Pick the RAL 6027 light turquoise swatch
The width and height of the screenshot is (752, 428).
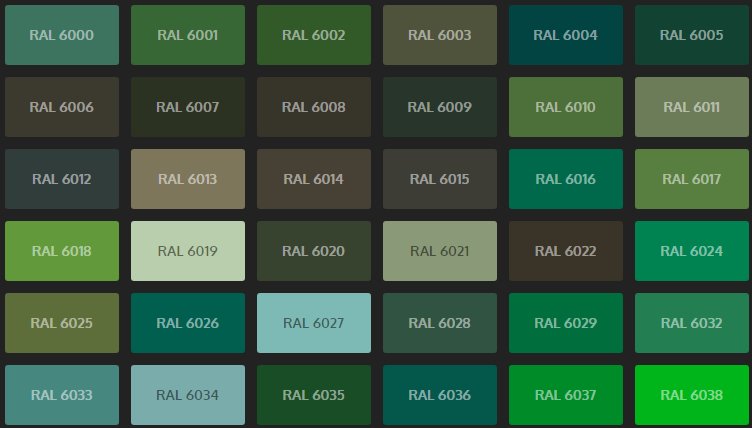coord(314,323)
